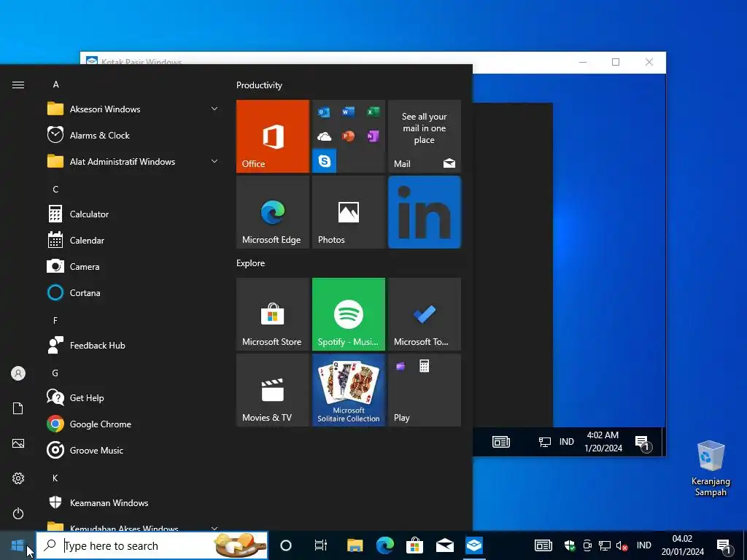Open Microsoft Store on taskbar
This screenshot has height=560, width=747.
pyautogui.click(x=415, y=545)
